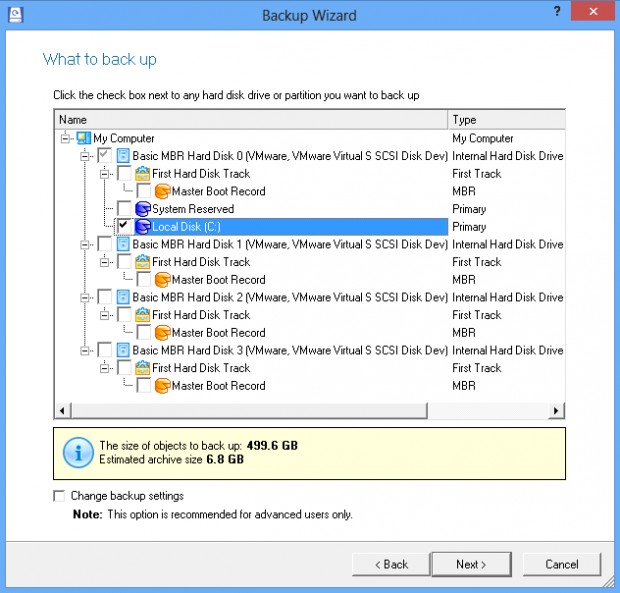Click the First Hard Disk Track icon under Disk 3
Image resolution: width=620 pixels, height=593 pixels.
pyautogui.click(x=142, y=368)
